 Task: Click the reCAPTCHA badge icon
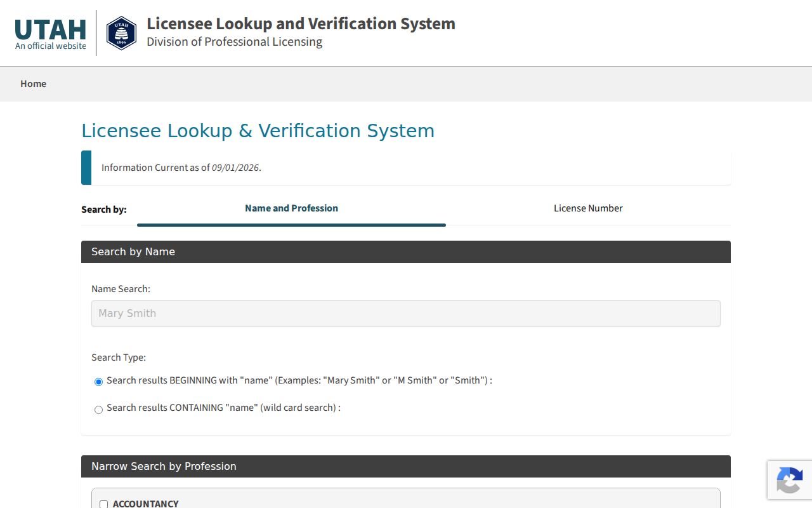coord(789,479)
